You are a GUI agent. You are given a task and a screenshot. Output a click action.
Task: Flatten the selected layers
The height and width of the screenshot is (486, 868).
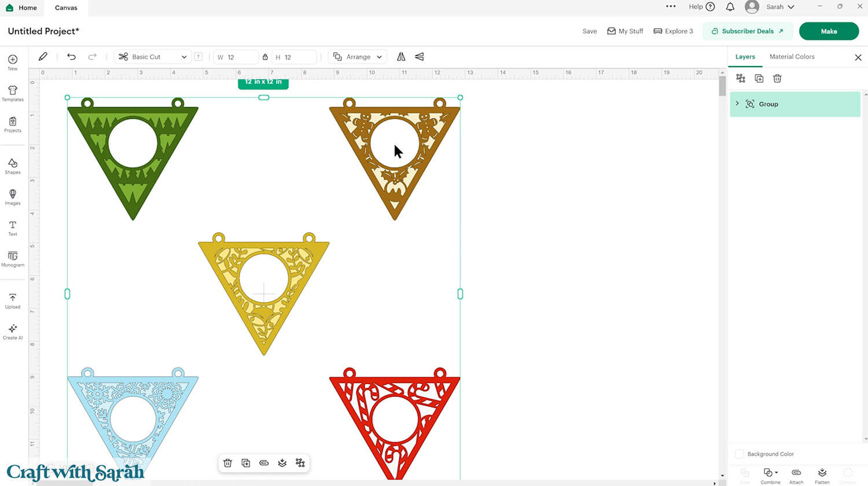point(822,474)
